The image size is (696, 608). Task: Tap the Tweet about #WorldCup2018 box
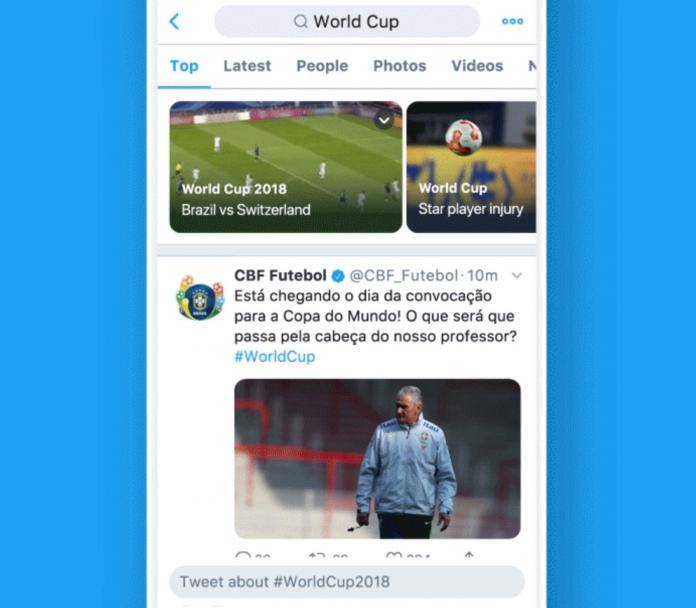(x=347, y=581)
